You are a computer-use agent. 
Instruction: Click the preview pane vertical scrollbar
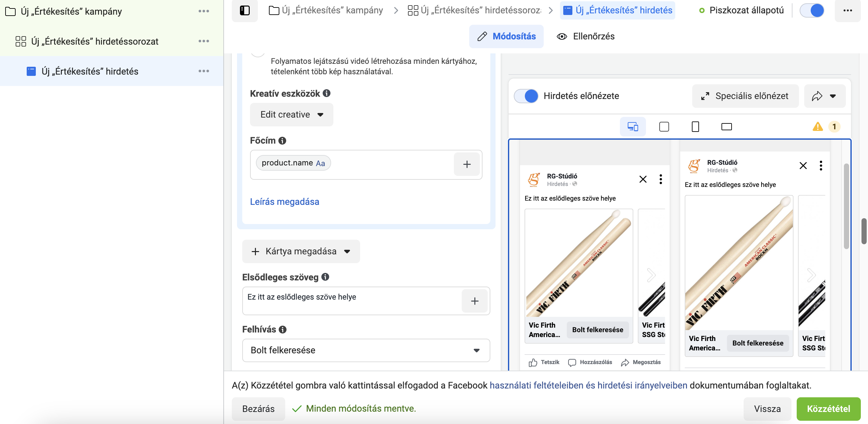click(846, 205)
